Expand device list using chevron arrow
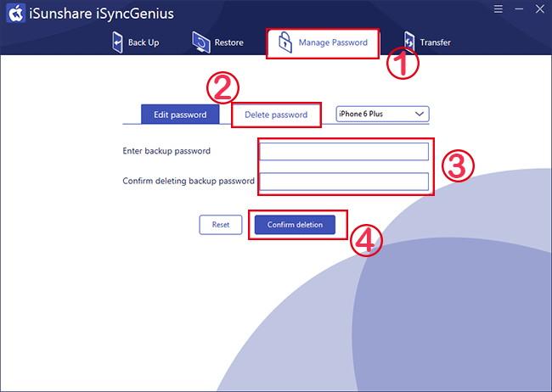The height and width of the screenshot is (392, 552). (419, 114)
